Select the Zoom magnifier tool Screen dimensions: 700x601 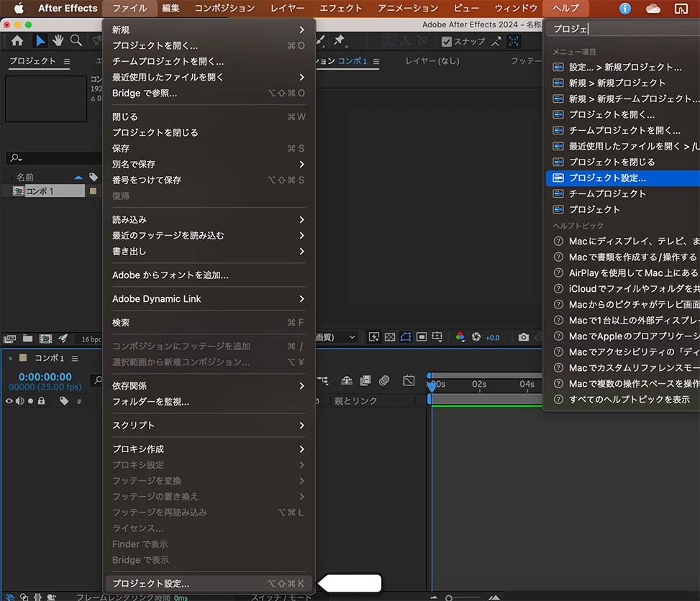click(76, 41)
